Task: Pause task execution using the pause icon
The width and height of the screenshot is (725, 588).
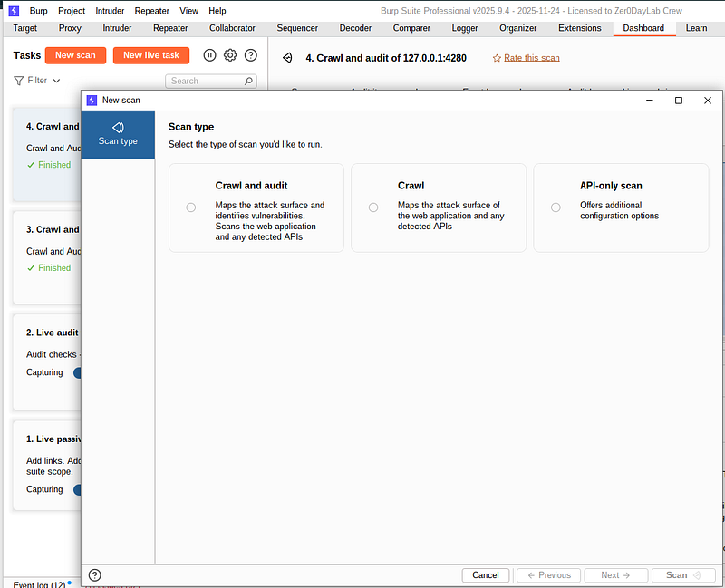Action: [209, 55]
